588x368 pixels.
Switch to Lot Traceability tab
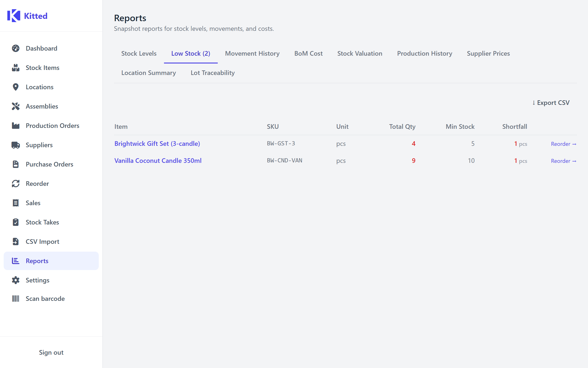pyautogui.click(x=213, y=73)
